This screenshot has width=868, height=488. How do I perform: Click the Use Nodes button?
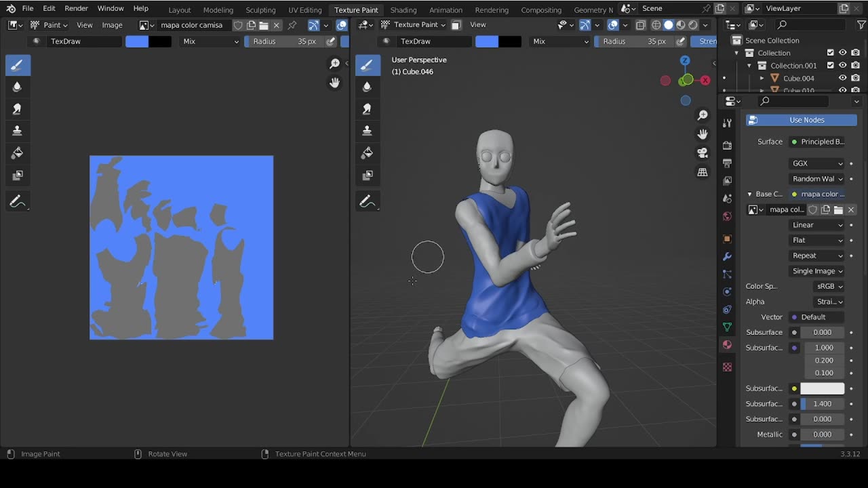802,120
